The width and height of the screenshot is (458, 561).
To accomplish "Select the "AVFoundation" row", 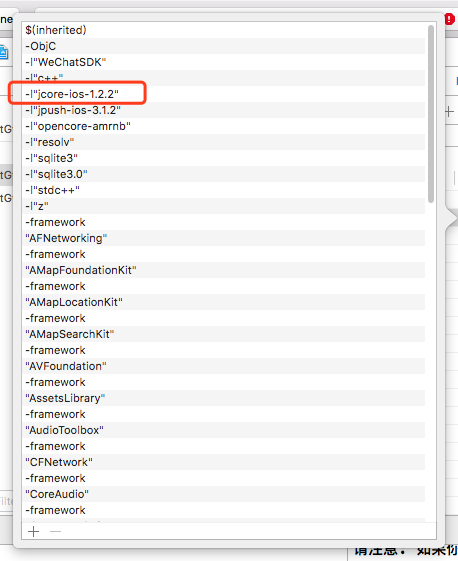I will (224, 366).
